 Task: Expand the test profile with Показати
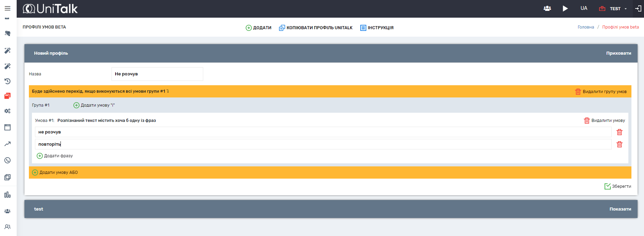[620, 209]
